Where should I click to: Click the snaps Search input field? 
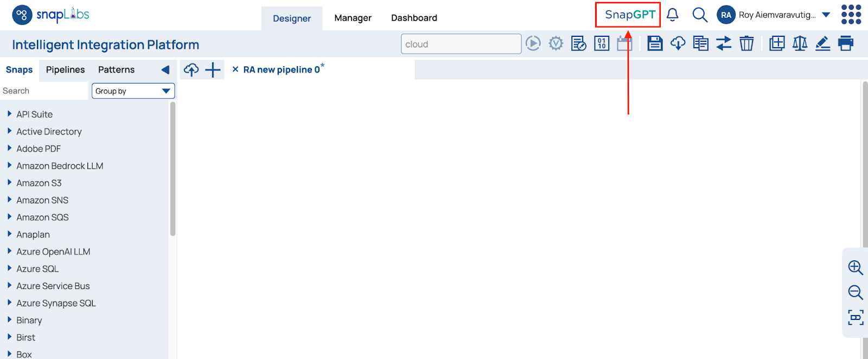(x=43, y=91)
